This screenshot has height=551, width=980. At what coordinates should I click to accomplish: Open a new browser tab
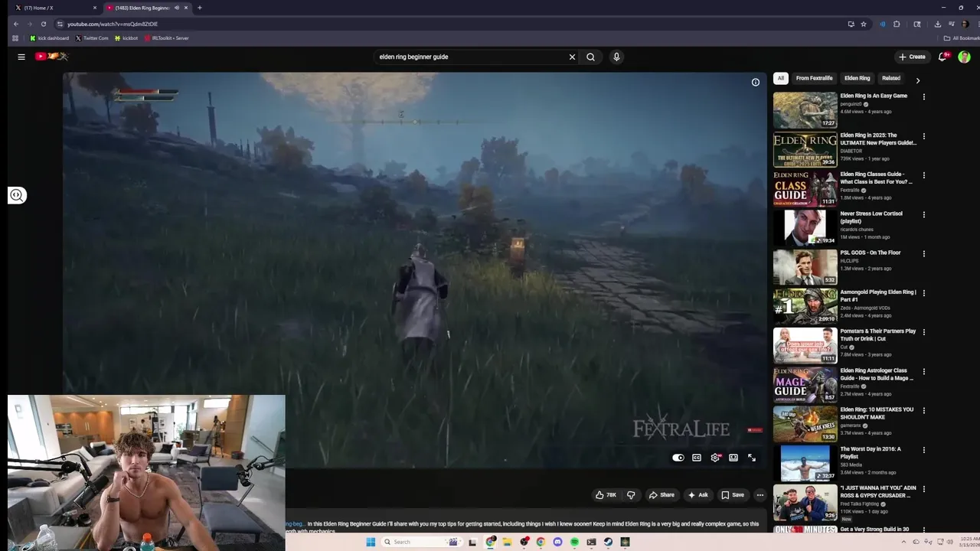pos(199,8)
